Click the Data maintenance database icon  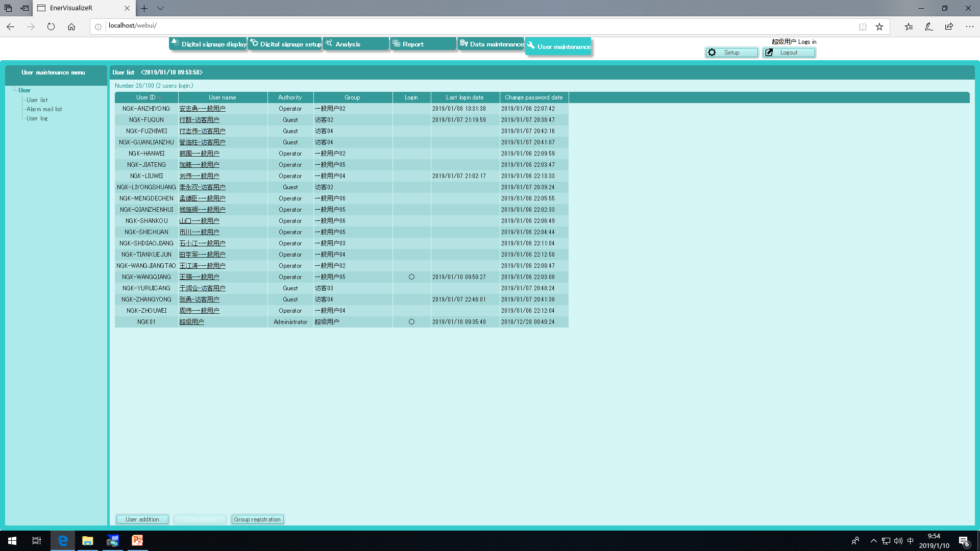click(463, 43)
